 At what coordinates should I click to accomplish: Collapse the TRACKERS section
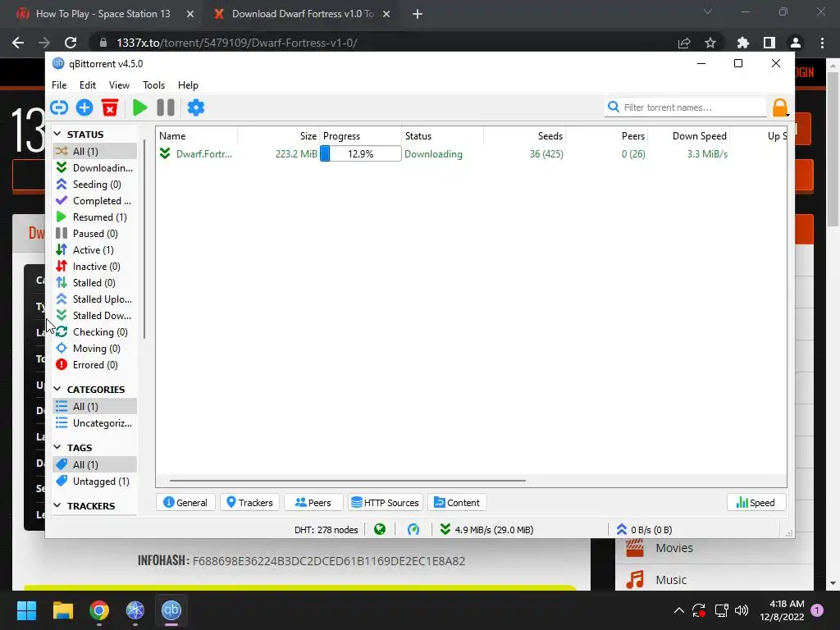pyautogui.click(x=57, y=505)
